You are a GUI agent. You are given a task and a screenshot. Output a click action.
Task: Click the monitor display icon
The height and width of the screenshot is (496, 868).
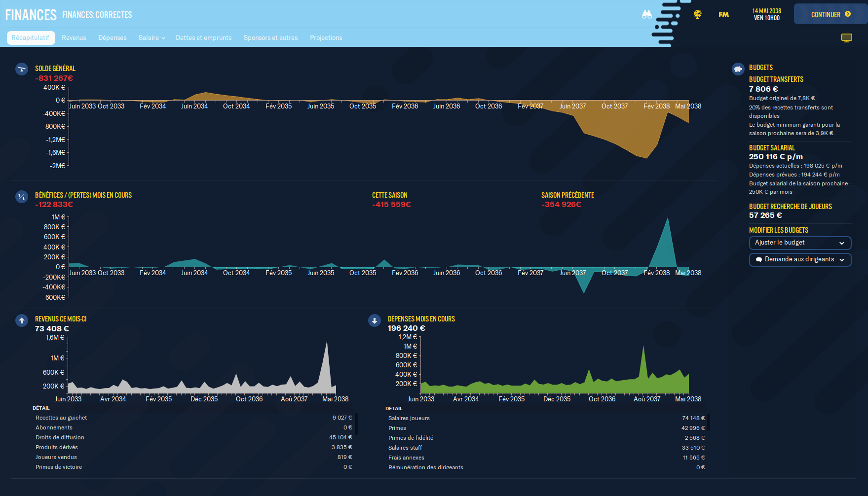click(847, 38)
